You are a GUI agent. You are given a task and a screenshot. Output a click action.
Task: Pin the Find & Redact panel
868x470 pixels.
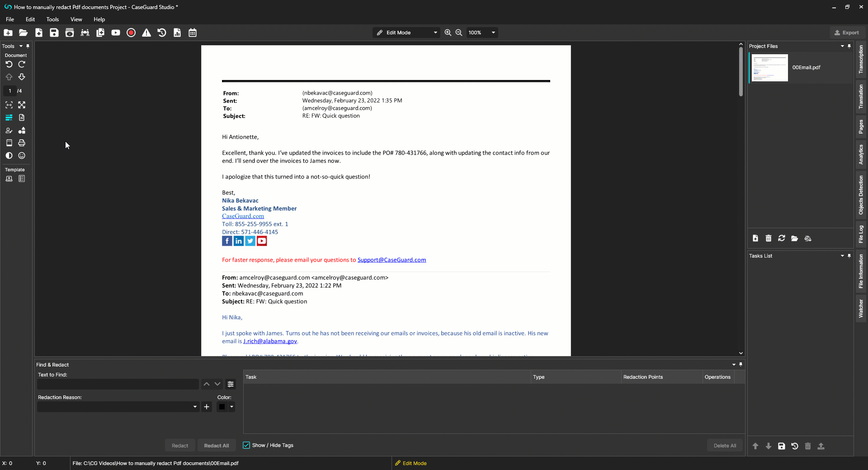(x=741, y=364)
